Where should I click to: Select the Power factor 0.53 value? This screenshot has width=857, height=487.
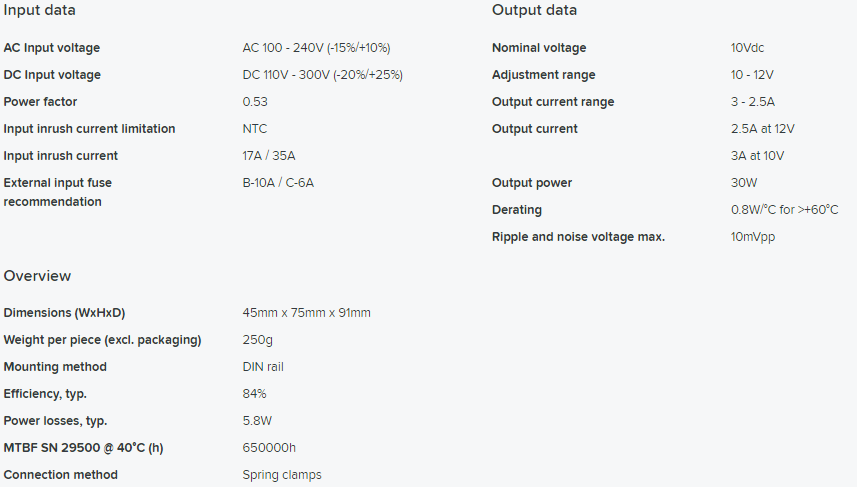[x=255, y=102]
